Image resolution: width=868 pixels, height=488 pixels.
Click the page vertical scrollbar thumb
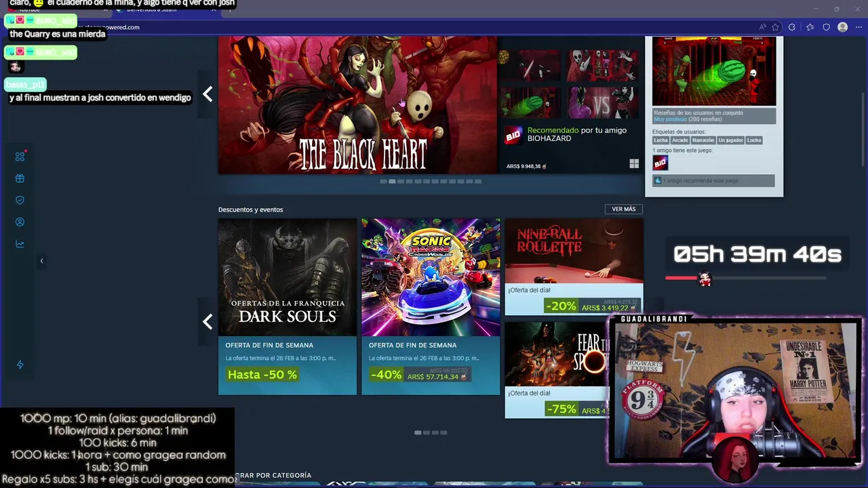click(863, 129)
